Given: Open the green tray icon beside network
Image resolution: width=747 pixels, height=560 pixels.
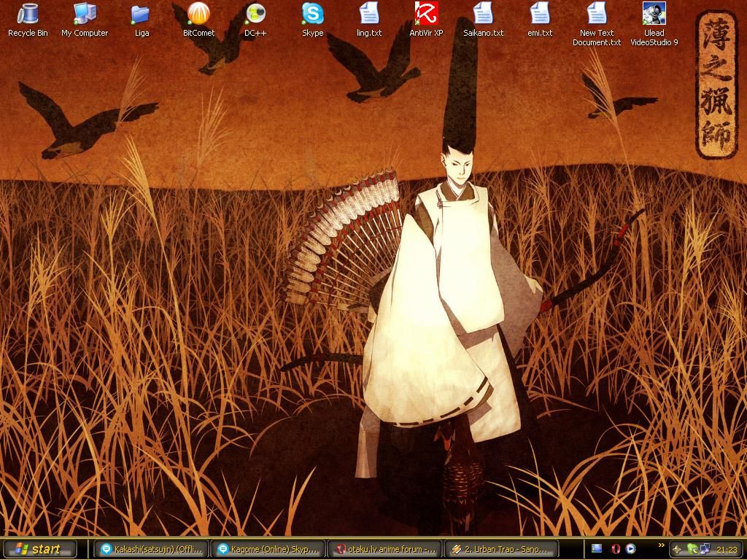Looking at the screenshot, I should 692,550.
